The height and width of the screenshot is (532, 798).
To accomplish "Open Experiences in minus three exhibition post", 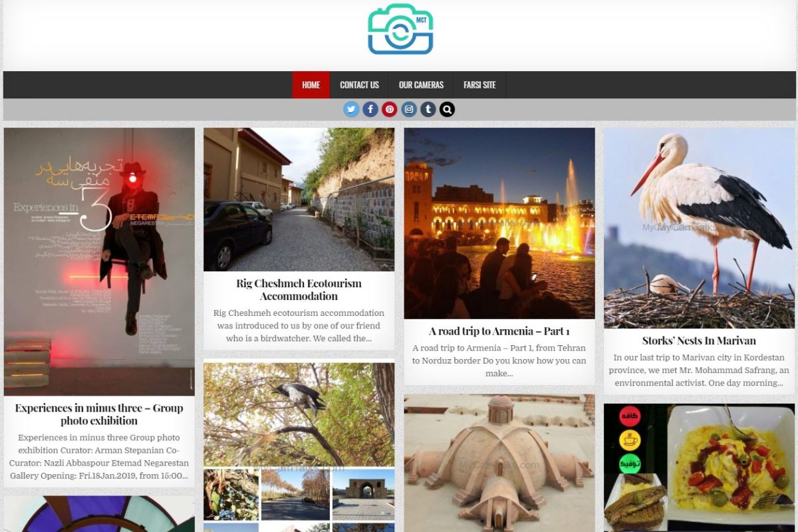I will [x=99, y=414].
